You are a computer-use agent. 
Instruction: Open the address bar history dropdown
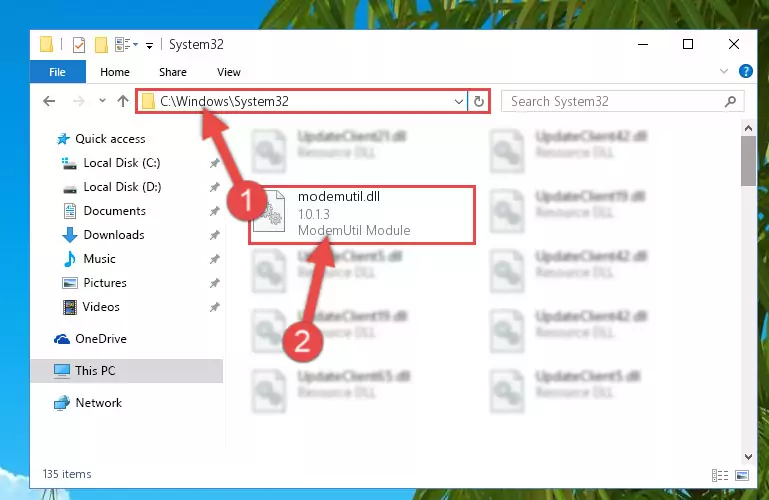pyautogui.click(x=459, y=102)
